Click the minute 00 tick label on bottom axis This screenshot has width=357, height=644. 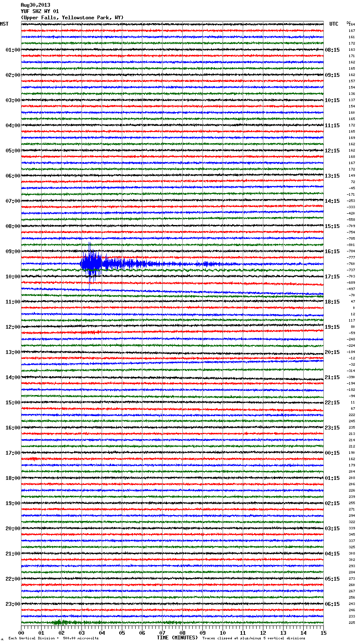click(x=21, y=633)
